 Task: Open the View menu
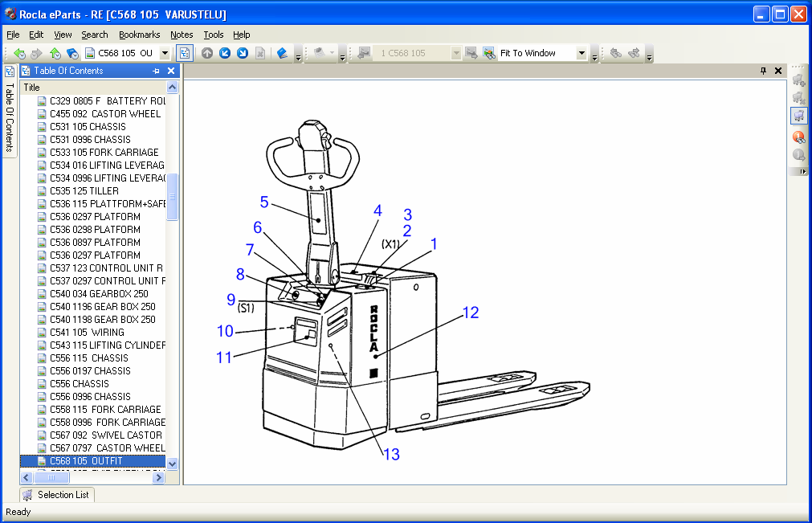63,35
